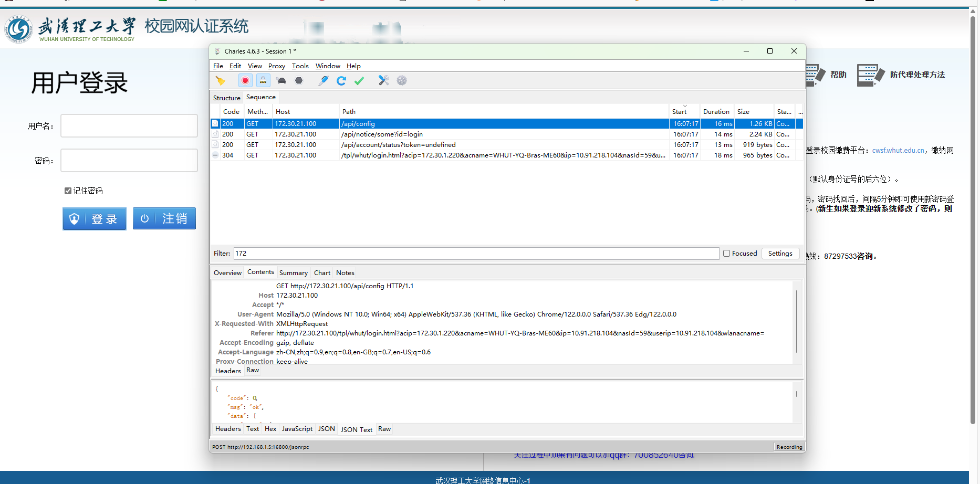The width and height of the screenshot is (980, 484).
Task: Select the /api/account/status?token=undefined row
Action: [507, 144]
